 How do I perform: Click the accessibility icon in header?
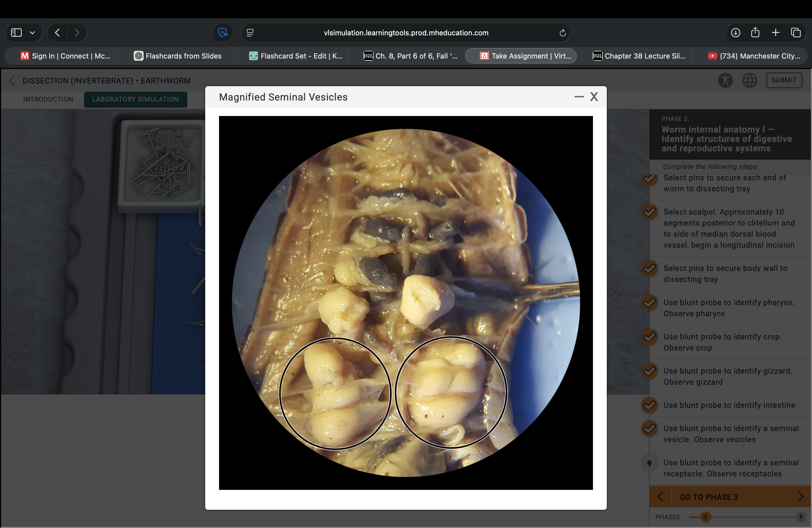(x=725, y=80)
